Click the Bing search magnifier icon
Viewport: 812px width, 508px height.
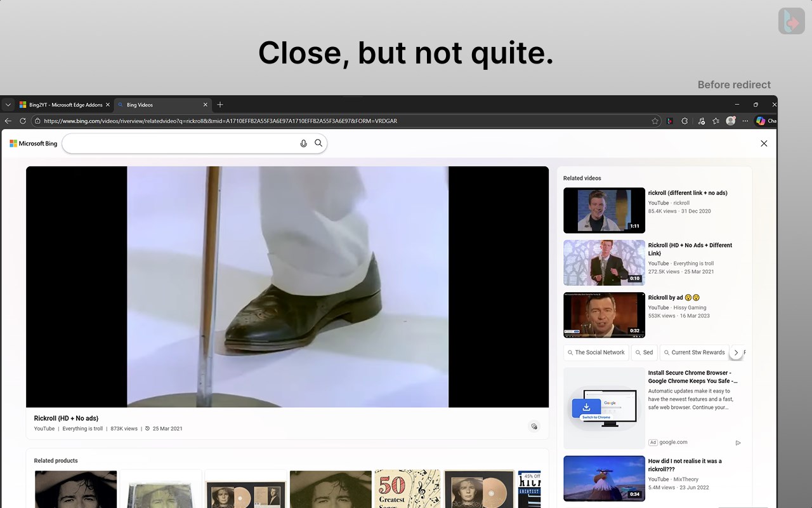click(318, 144)
